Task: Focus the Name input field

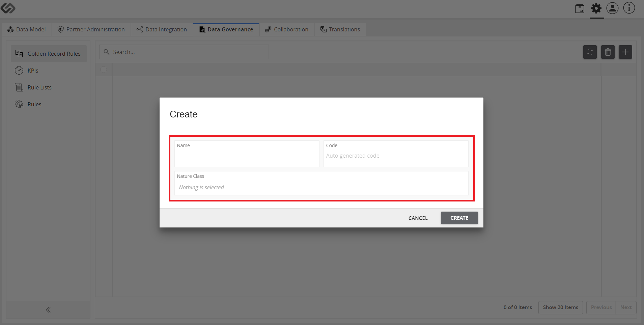Action: 247,154
